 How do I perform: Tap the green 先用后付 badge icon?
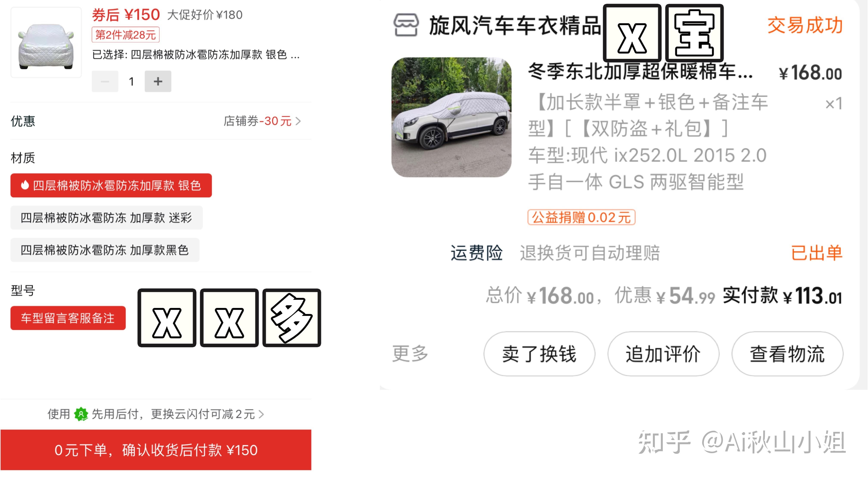pyautogui.click(x=81, y=414)
